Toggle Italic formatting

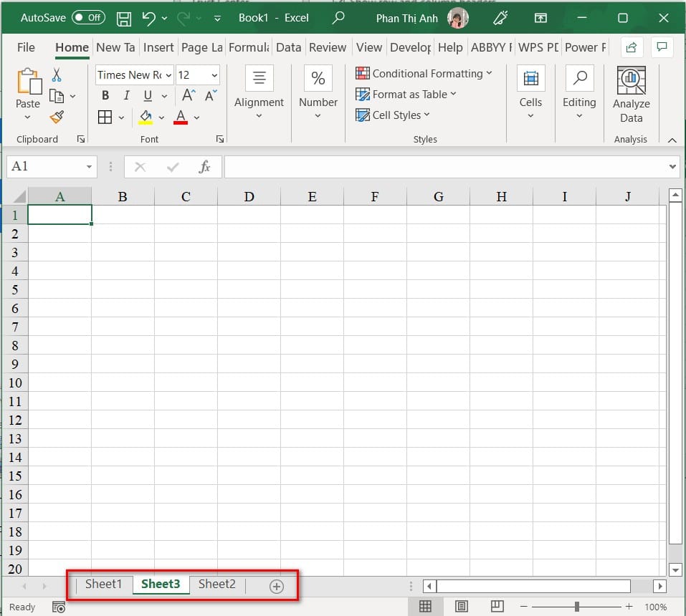[x=126, y=95]
